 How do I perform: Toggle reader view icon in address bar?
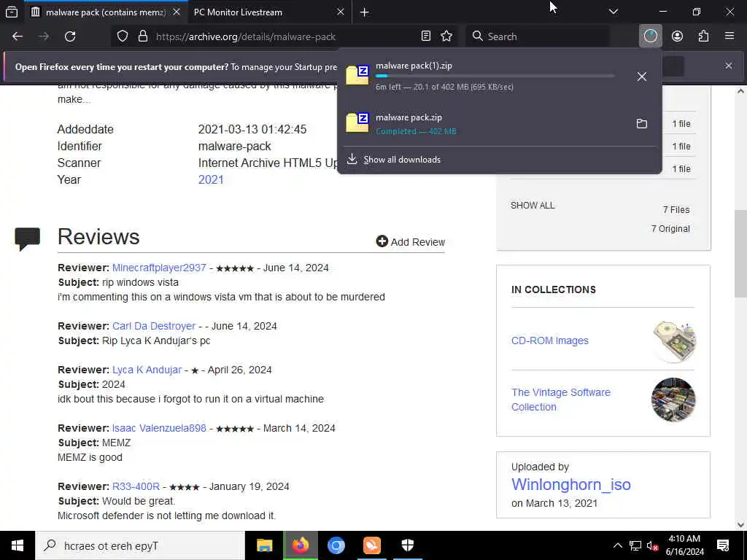(426, 36)
